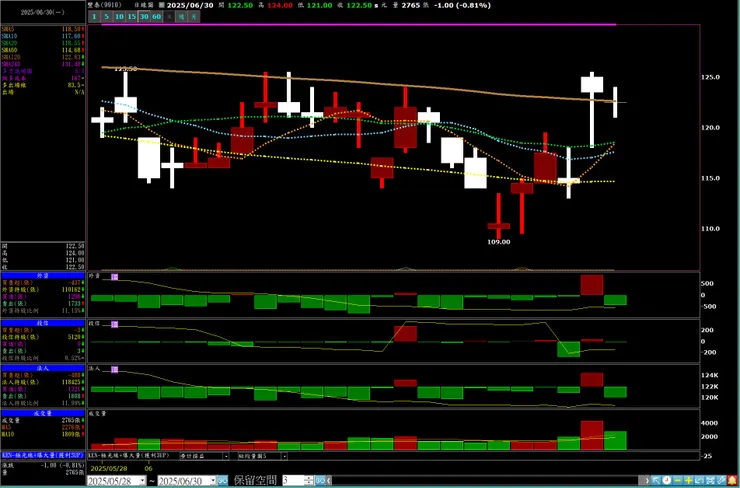
Task: Click the SMA240 legend row
Action: click(43, 64)
